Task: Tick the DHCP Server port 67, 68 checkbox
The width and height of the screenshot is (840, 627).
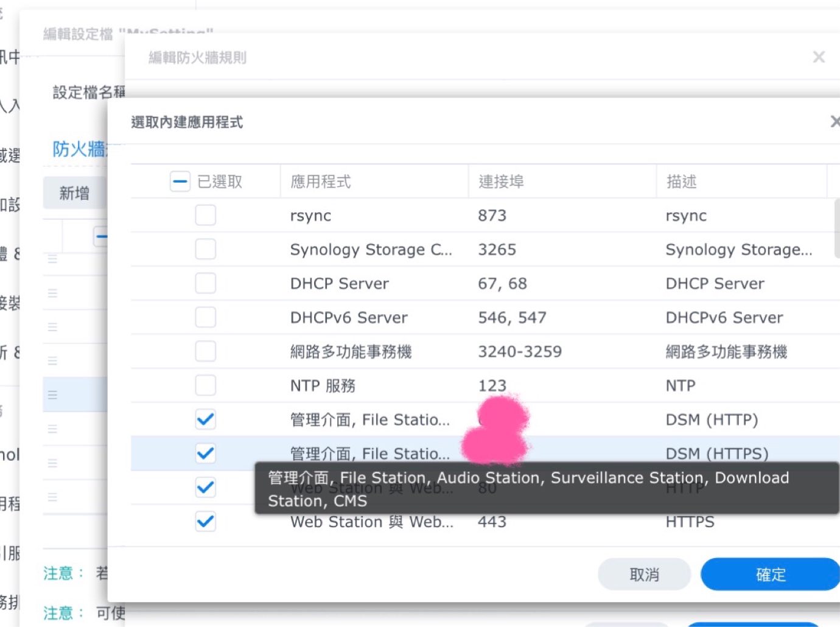Action: (x=206, y=283)
